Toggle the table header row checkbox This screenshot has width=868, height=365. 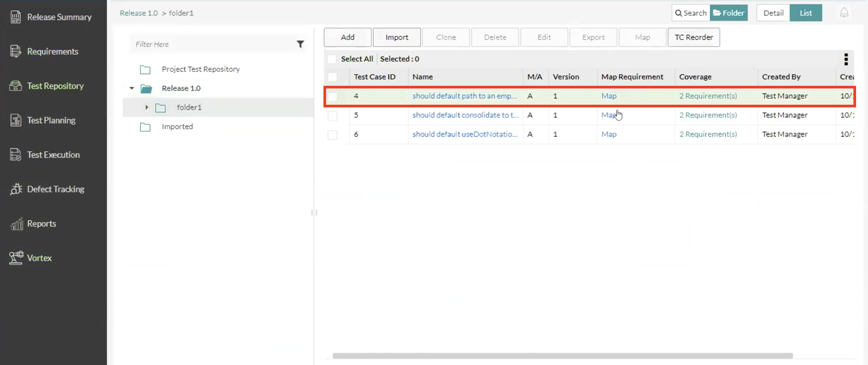pyautogui.click(x=332, y=77)
